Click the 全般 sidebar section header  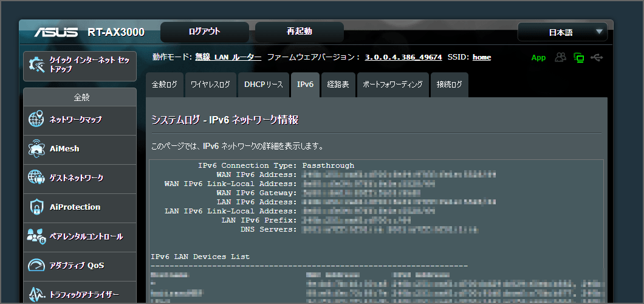click(81, 97)
